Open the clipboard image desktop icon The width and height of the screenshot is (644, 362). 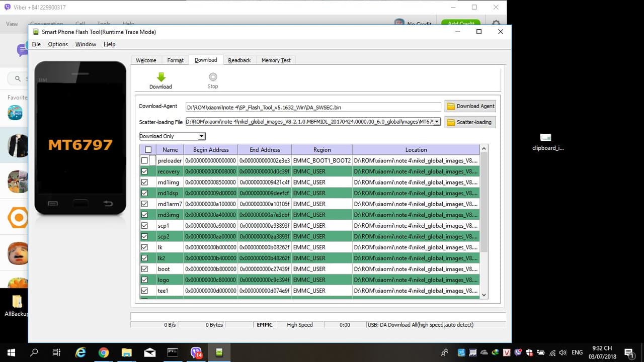pos(546,138)
